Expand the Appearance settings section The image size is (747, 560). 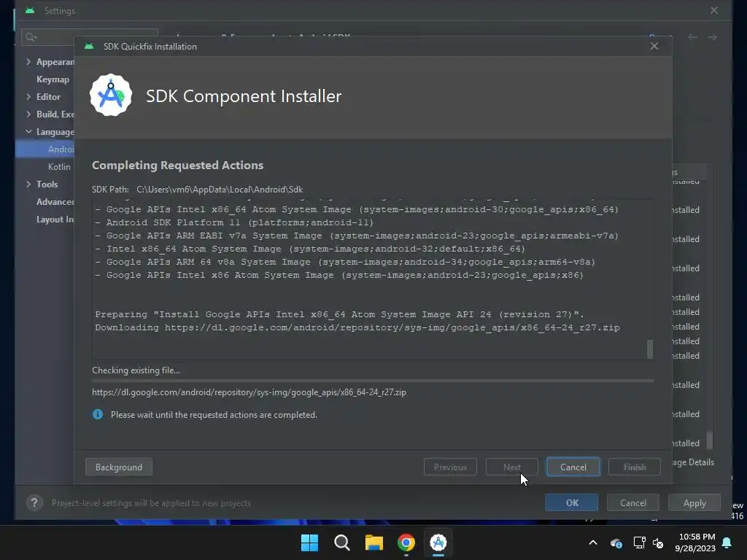(28, 62)
